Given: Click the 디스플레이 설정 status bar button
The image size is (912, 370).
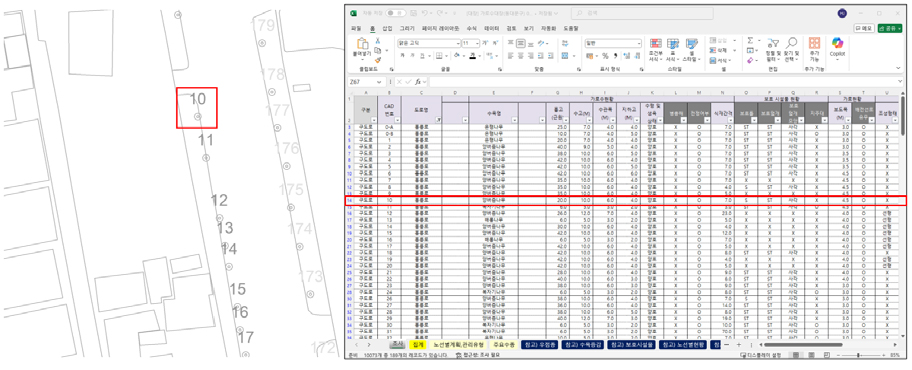Looking at the screenshot, I should [x=761, y=355].
